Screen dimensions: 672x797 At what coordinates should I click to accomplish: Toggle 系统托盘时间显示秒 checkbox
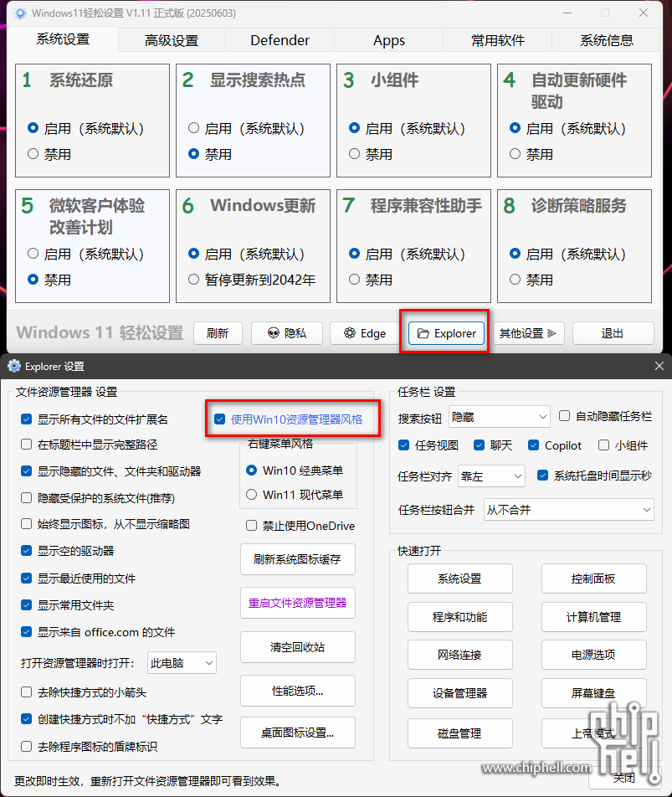[542, 476]
